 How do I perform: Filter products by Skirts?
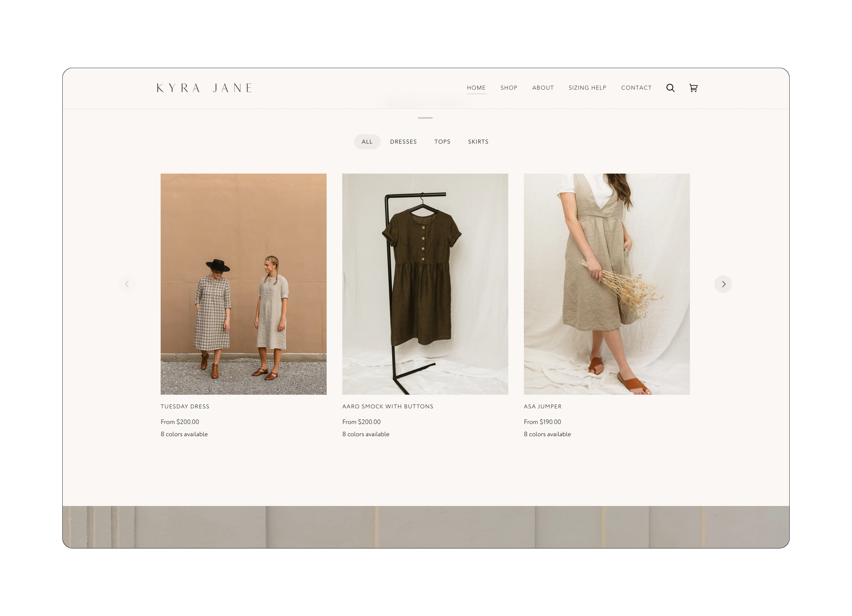tap(478, 142)
